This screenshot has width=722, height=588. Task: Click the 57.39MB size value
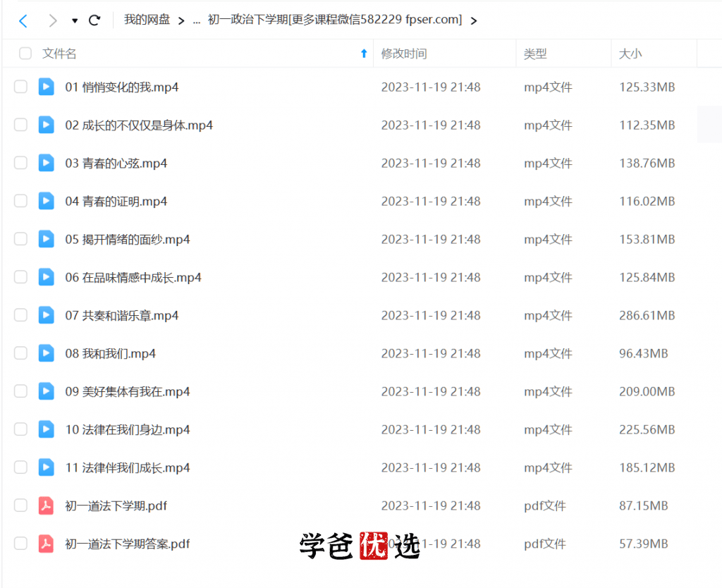coord(644,544)
